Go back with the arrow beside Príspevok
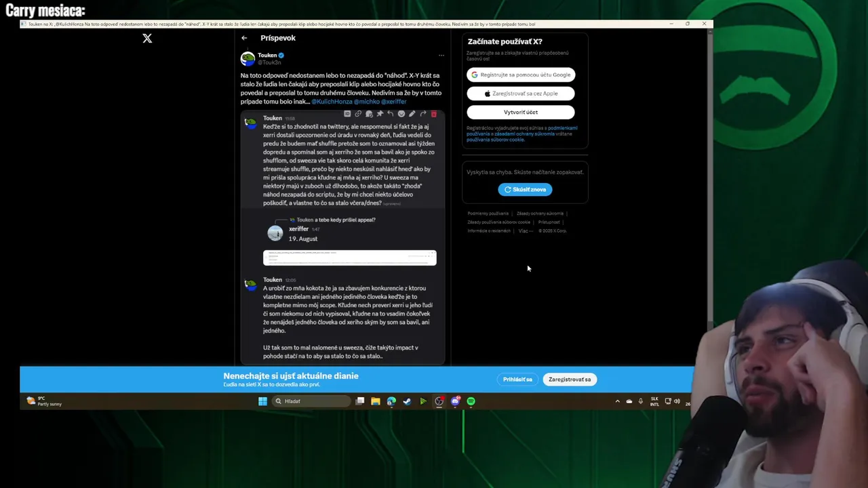Viewport: 868px width, 488px height. (244, 38)
